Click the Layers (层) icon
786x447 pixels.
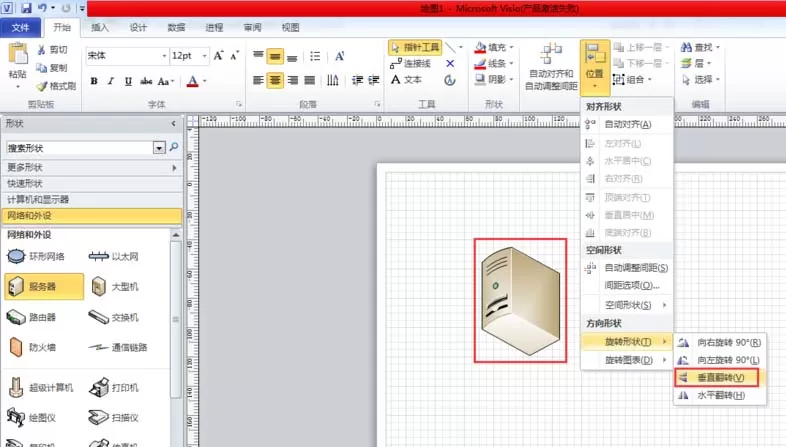(686, 64)
